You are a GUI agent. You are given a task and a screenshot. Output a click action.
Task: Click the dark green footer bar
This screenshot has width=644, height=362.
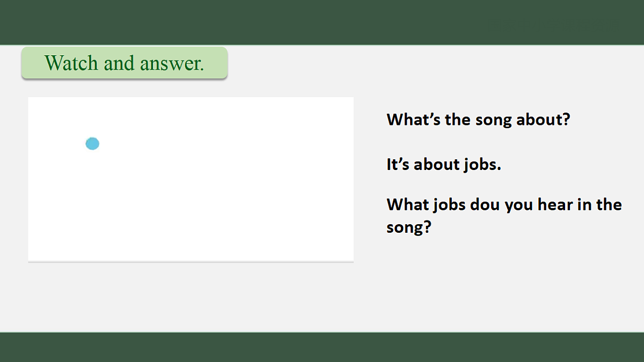322,347
